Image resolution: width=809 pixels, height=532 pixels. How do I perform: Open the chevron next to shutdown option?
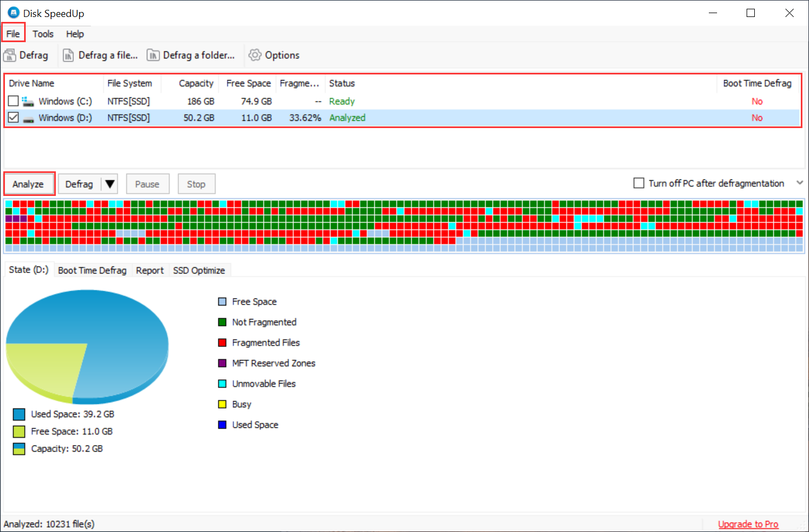pyautogui.click(x=800, y=183)
